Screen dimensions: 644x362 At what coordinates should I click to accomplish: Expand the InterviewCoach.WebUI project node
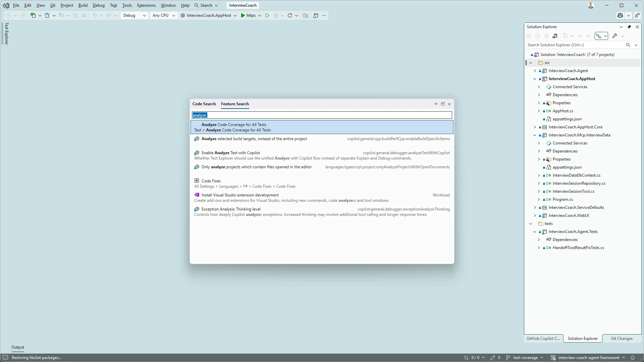(535, 216)
